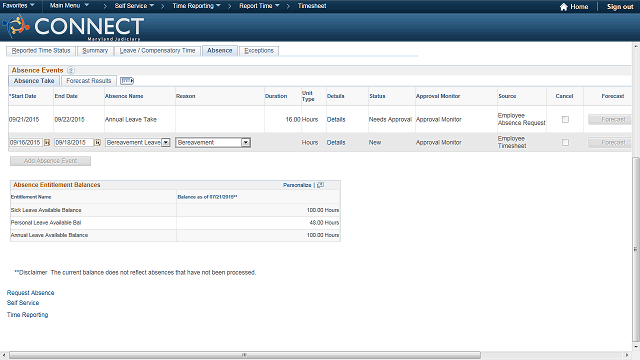Expand the Self Service breadcrumb menu
Screen dimensions: 640x360
[x=134, y=6]
